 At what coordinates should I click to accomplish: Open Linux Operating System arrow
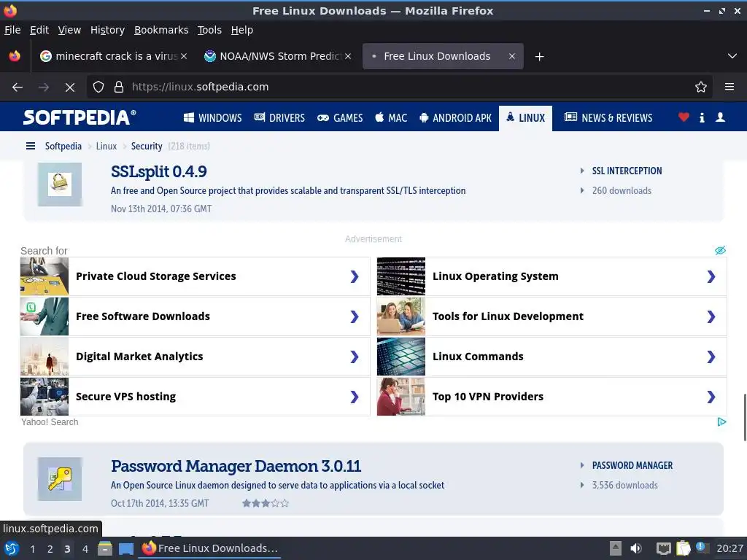click(x=711, y=276)
